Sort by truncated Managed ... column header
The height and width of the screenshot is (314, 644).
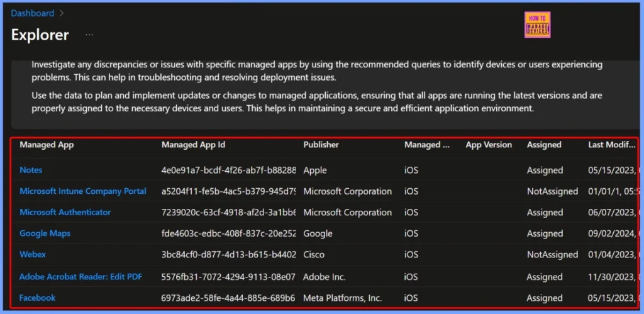click(x=427, y=145)
